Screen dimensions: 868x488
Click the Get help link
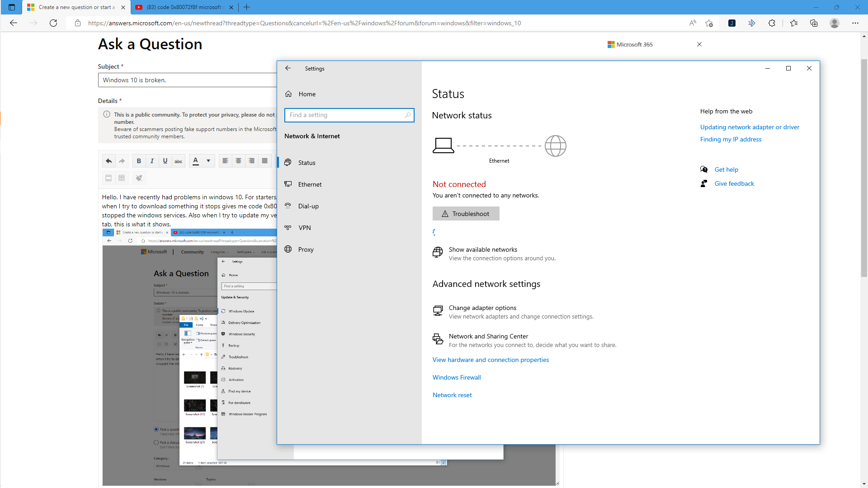coord(726,169)
